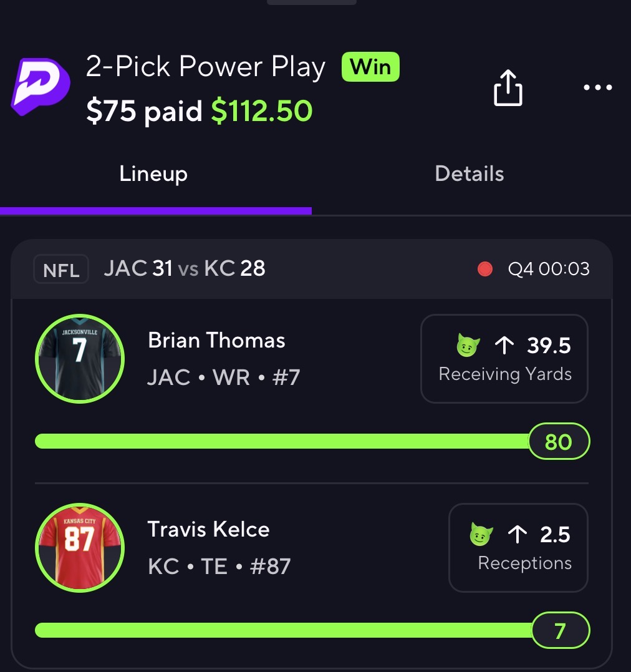
Task: Tap the NFL league badge
Action: [61, 270]
